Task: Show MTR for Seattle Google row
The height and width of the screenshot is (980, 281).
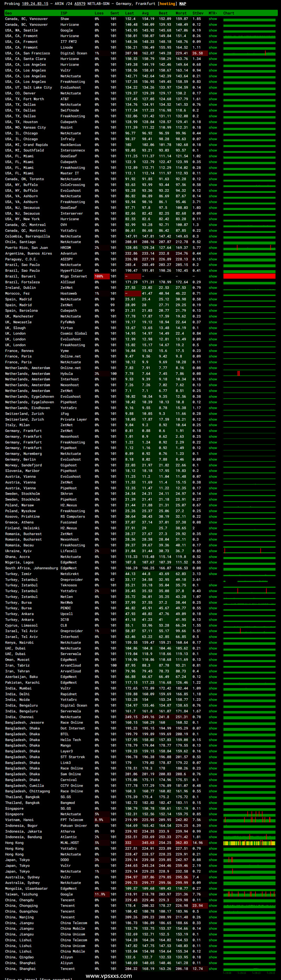Action: (x=213, y=31)
